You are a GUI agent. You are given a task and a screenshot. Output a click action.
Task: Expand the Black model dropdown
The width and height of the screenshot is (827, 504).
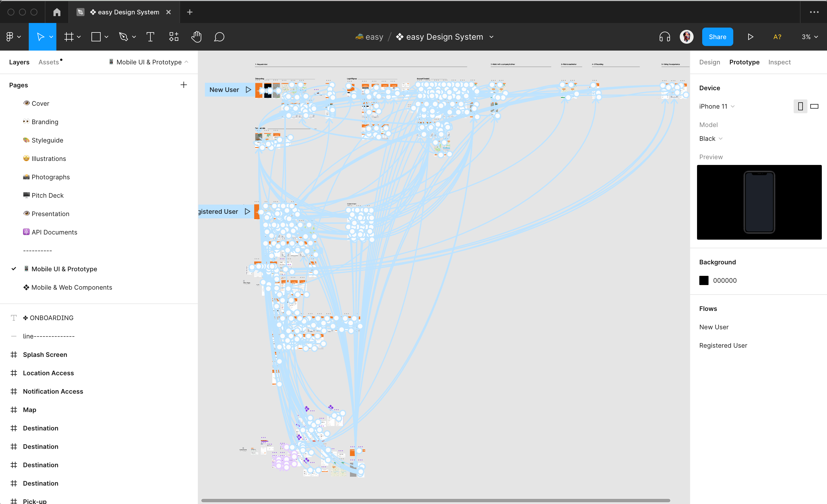tap(711, 138)
